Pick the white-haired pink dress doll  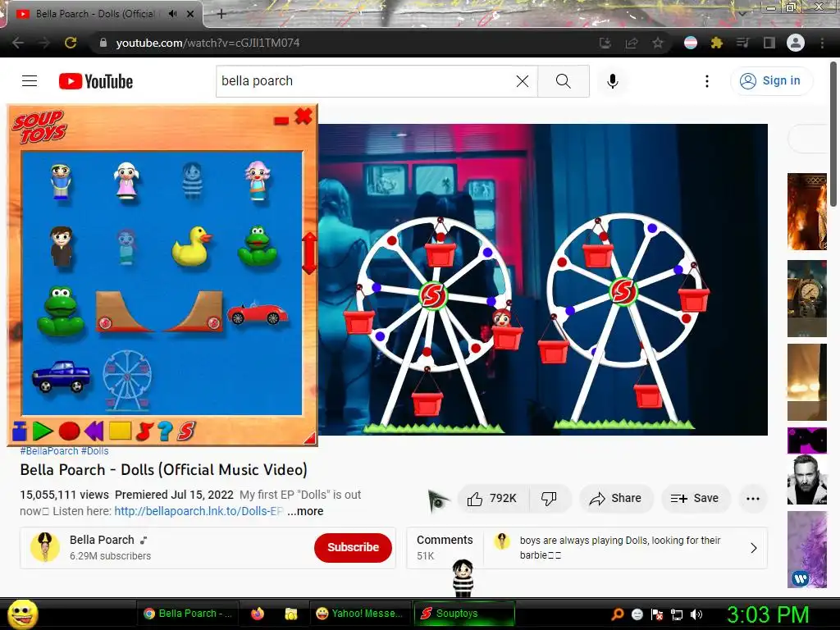click(x=126, y=181)
